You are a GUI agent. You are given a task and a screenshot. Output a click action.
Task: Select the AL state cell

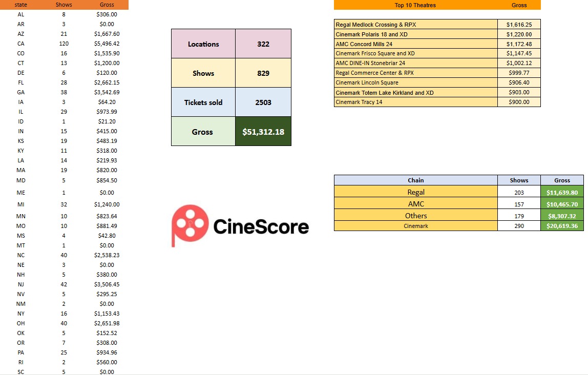(x=20, y=14)
